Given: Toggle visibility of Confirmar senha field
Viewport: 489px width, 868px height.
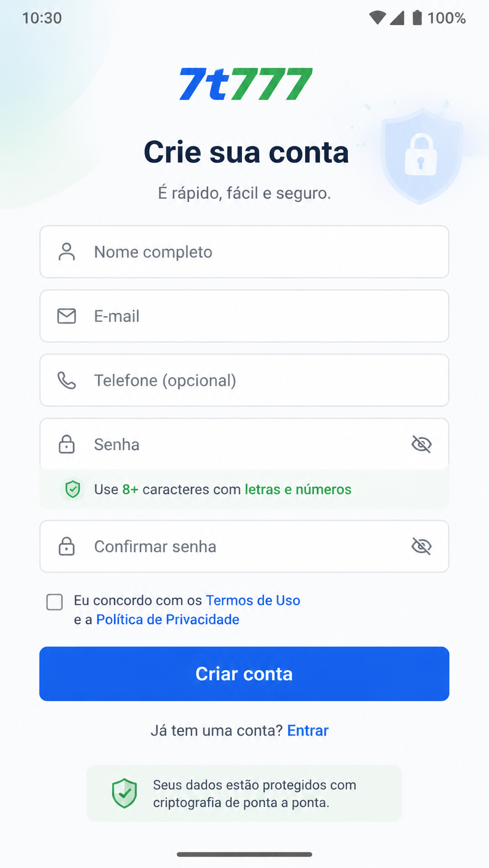Looking at the screenshot, I should 421,546.
